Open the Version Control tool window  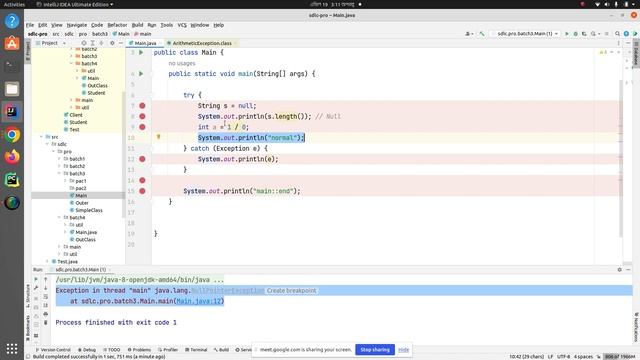(53, 350)
